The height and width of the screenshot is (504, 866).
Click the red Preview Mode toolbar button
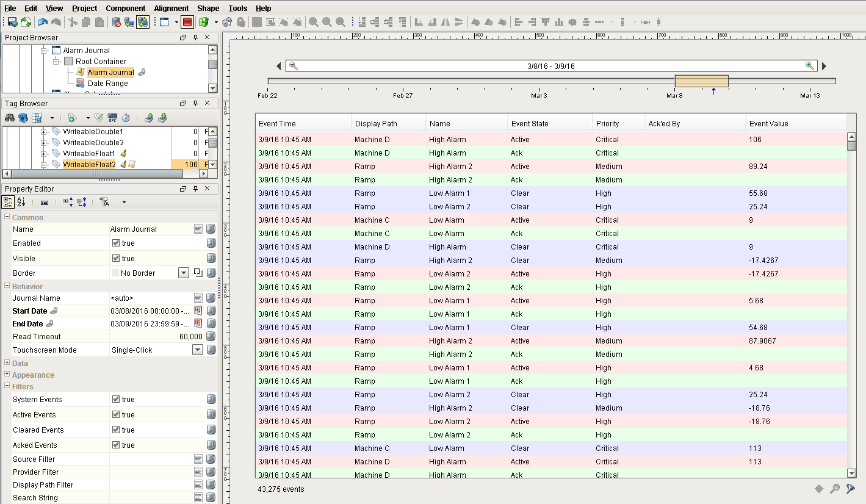click(187, 22)
